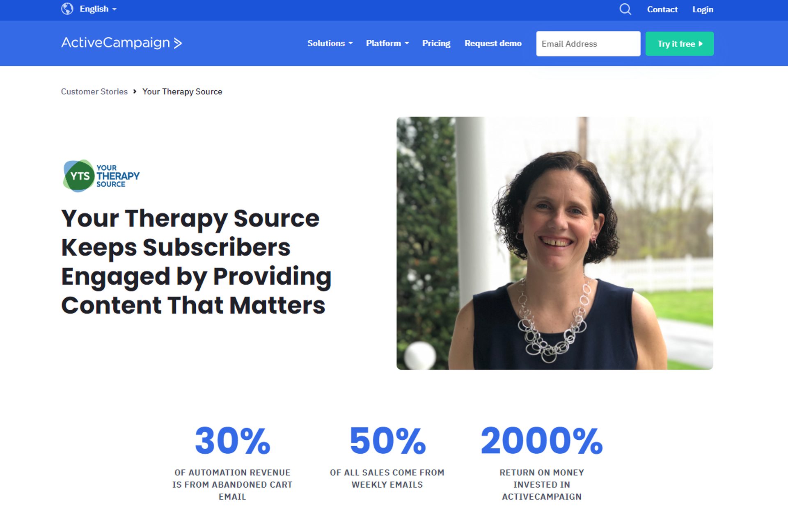Focus the Email Address input field
This screenshot has height=532, width=788.
[x=588, y=43]
